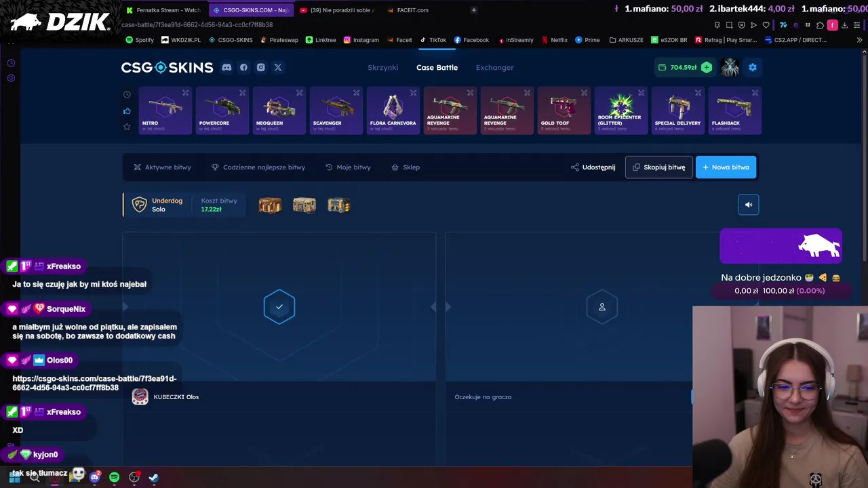Switch to the Case Battle tab

coord(437,67)
